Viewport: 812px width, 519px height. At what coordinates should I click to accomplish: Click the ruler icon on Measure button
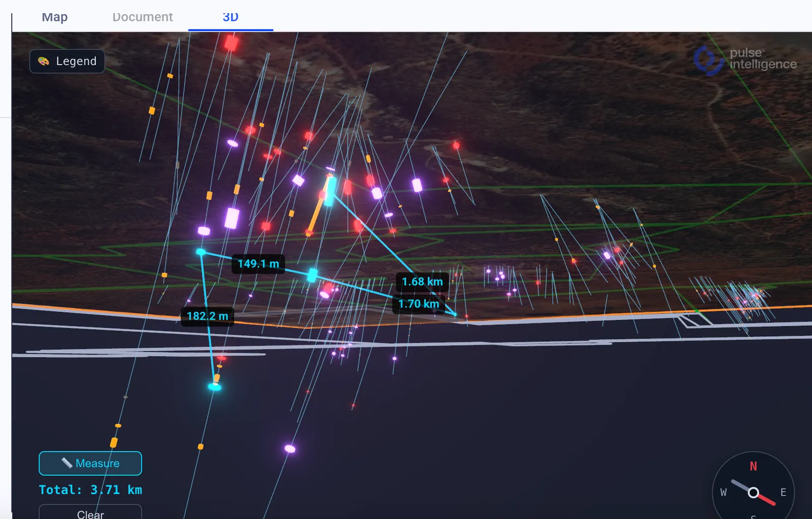point(66,463)
